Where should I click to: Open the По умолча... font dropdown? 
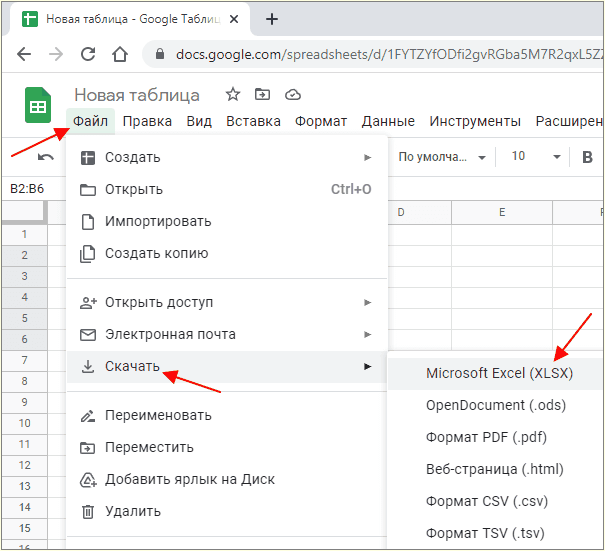[x=442, y=157]
